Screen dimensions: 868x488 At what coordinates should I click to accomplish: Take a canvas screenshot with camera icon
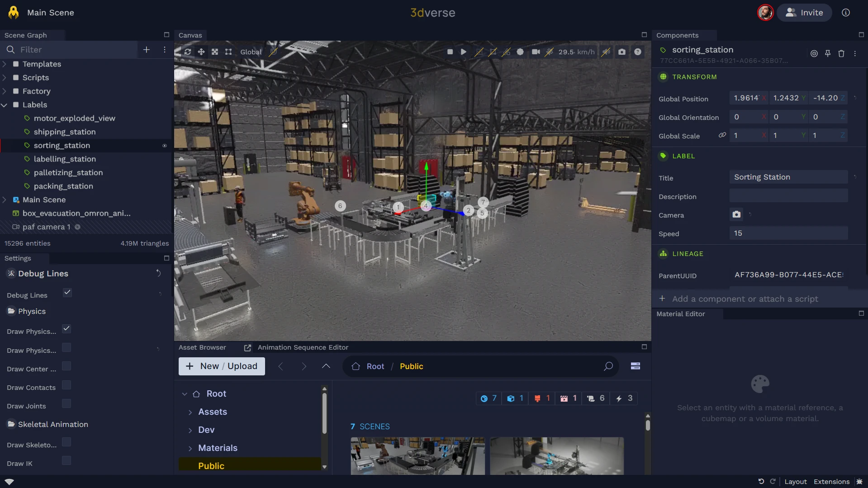coord(622,52)
